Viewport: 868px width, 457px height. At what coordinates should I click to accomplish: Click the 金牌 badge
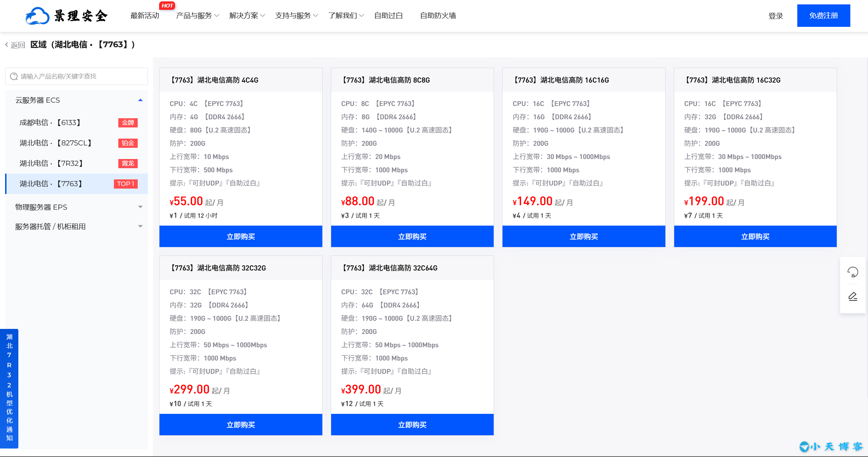[x=128, y=123]
